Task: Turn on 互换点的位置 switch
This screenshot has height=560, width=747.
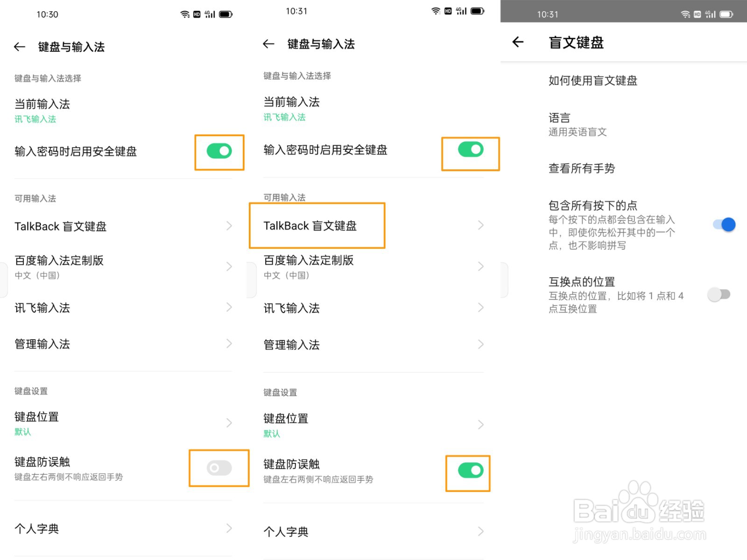Action: tap(719, 294)
